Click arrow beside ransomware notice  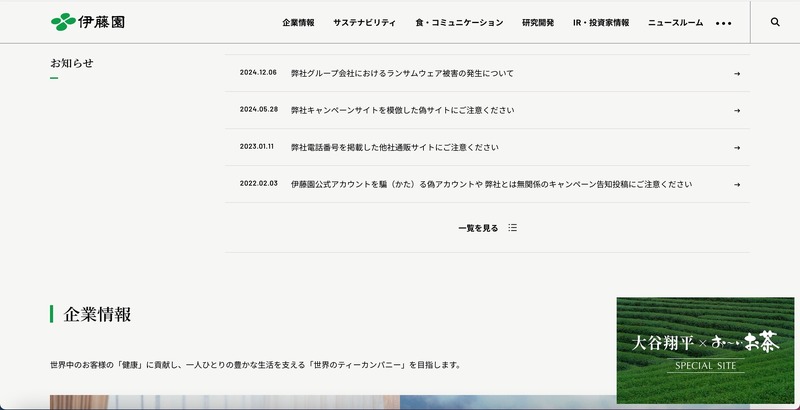[x=737, y=73]
